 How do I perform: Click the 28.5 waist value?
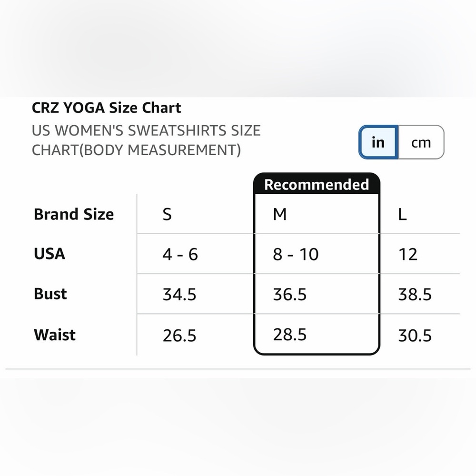pyautogui.click(x=289, y=334)
